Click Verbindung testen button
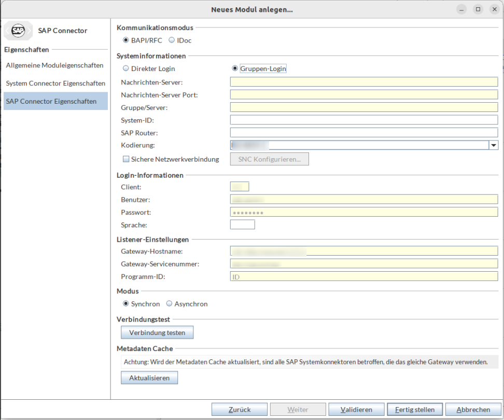 tap(157, 332)
